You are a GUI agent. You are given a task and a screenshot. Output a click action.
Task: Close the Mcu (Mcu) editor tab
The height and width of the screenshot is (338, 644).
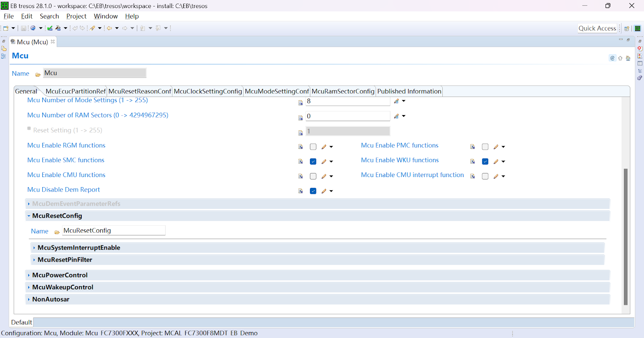(53, 41)
